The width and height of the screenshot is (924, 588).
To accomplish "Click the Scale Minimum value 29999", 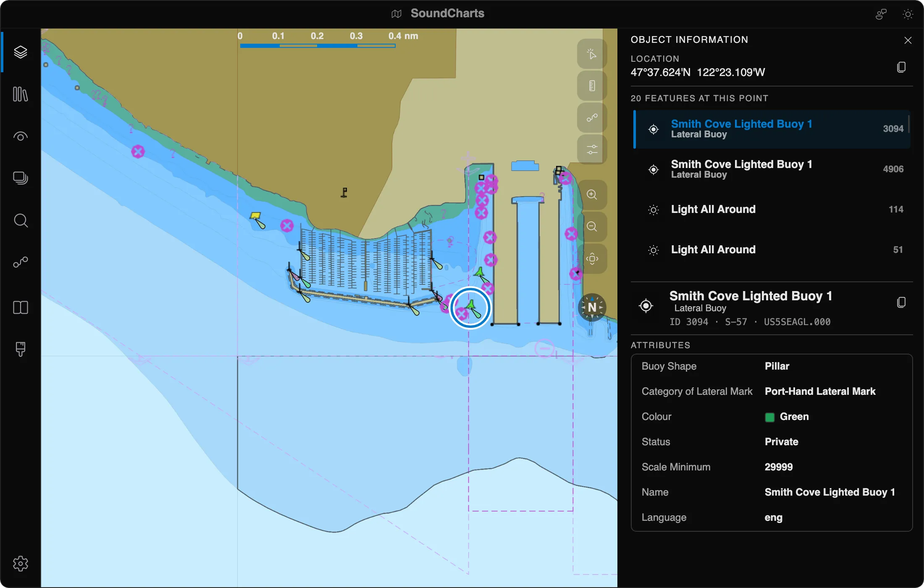I will 778,467.
